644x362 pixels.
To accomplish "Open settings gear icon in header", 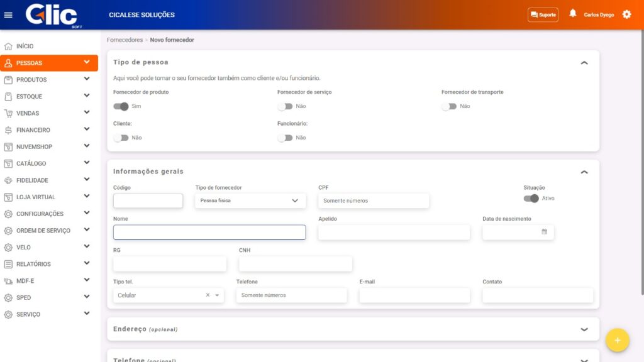I will click(x=626, y=14).
